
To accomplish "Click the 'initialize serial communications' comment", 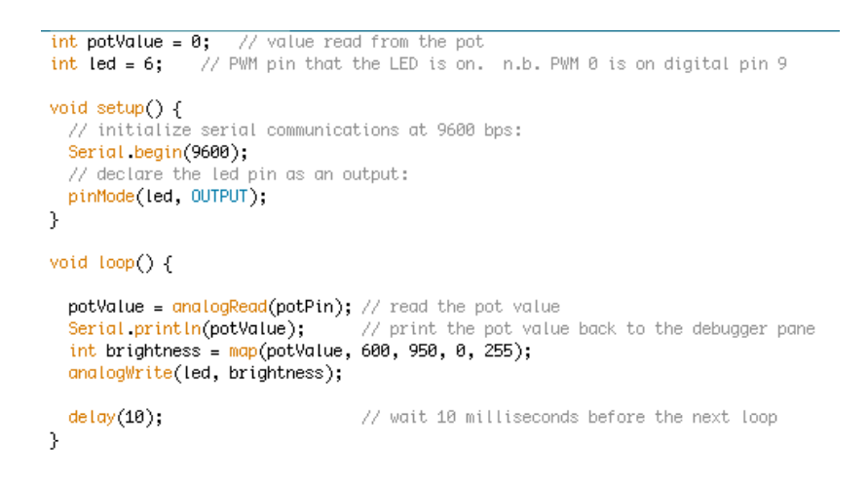I will pos(295,130).
